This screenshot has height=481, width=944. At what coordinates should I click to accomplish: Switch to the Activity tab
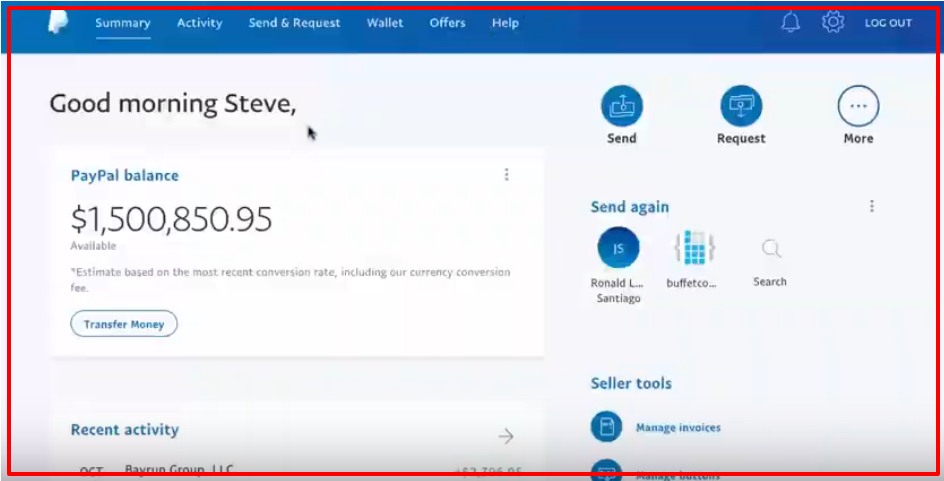[x=199, y=23]
